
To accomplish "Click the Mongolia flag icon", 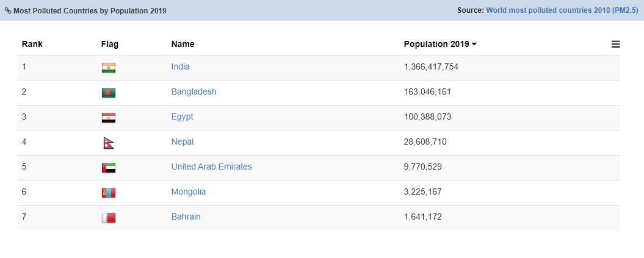I will (108, 193).
